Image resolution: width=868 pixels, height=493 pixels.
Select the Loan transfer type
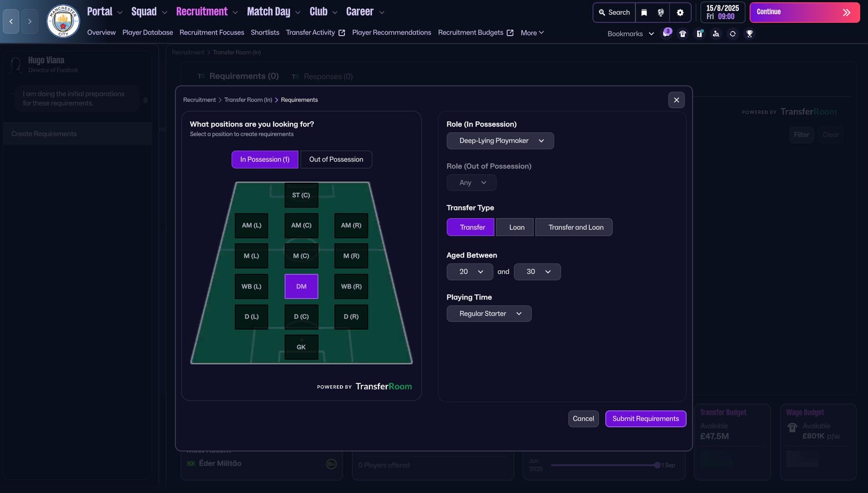tap(514, 227)
